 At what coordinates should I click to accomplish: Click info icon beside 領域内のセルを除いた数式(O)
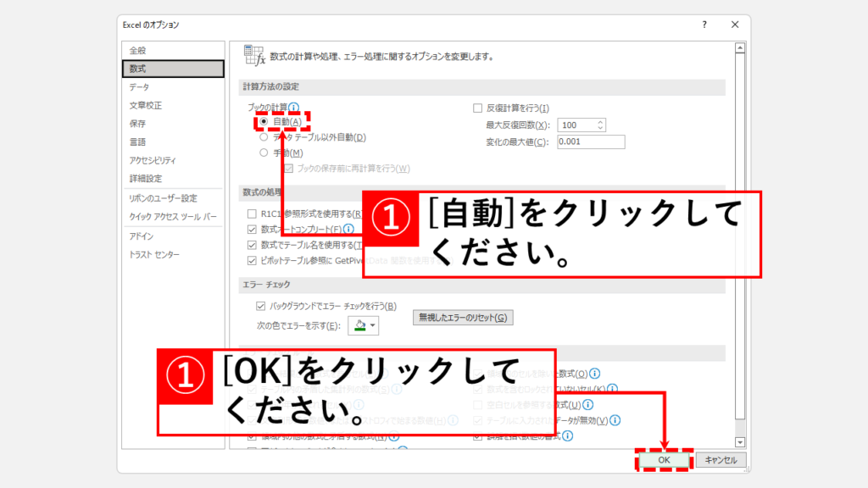[595, 373]
